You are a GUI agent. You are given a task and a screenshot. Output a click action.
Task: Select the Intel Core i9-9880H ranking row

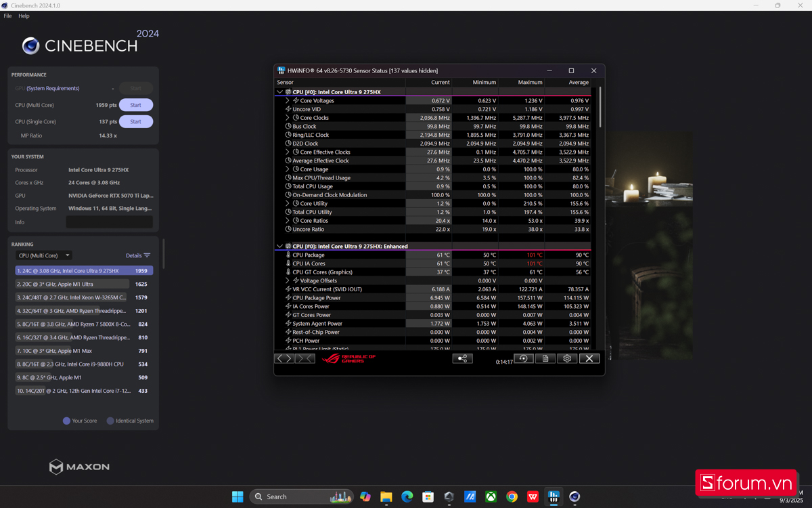click(x=84, y=364)
